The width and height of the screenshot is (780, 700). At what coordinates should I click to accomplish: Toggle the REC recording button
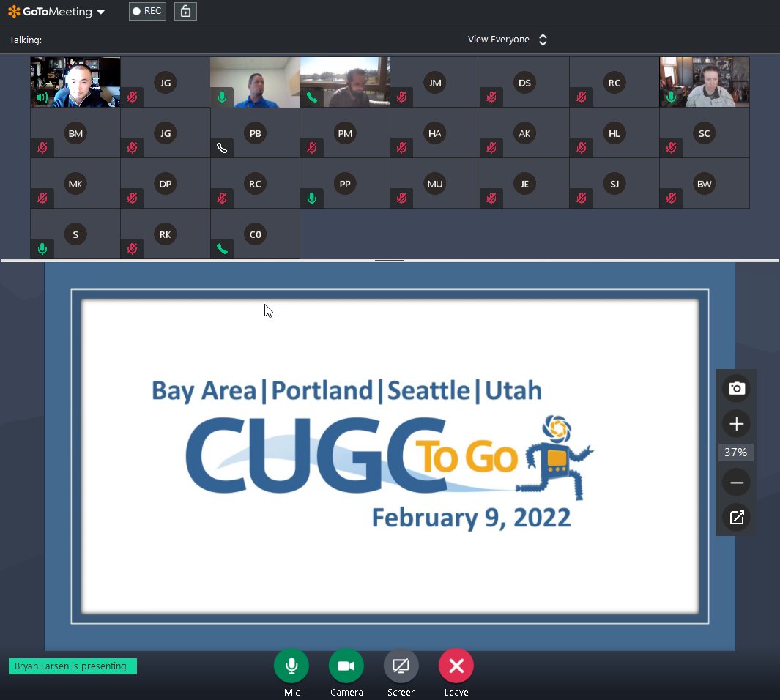click(x=147, y=11)
